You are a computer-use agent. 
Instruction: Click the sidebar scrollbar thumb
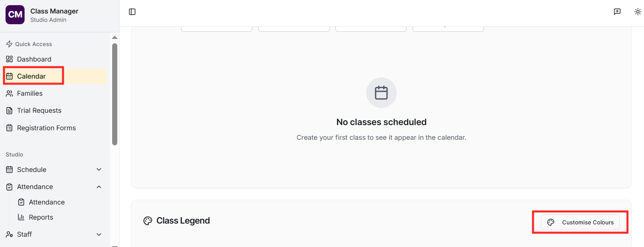tap(115, 95)
